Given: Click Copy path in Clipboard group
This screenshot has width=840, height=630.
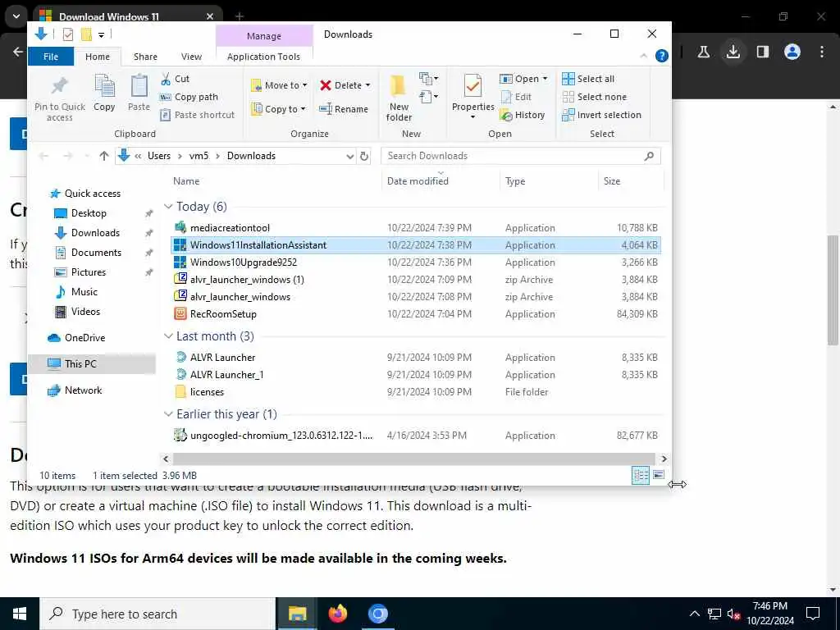Looking at the screenshot, I should 189,97.
